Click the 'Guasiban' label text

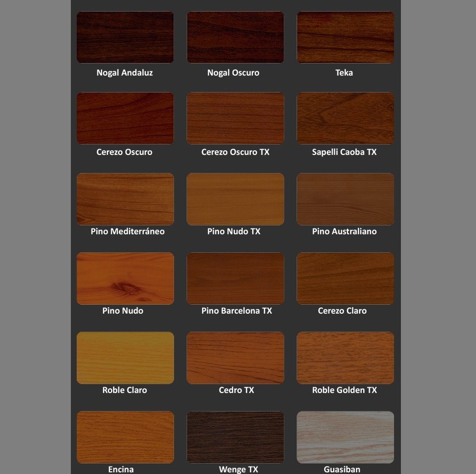tap(342, 469)
